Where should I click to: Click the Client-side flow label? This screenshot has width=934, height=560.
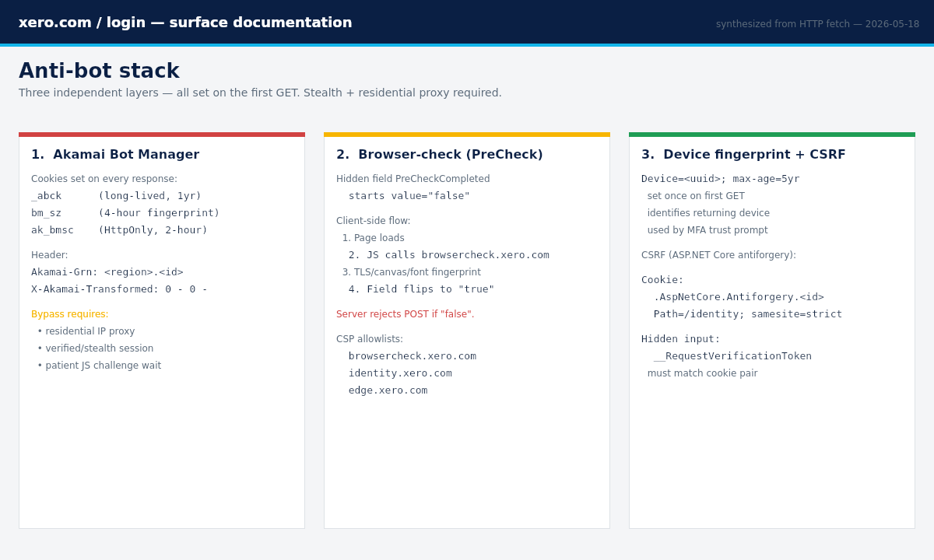click(x=374, y=221)
